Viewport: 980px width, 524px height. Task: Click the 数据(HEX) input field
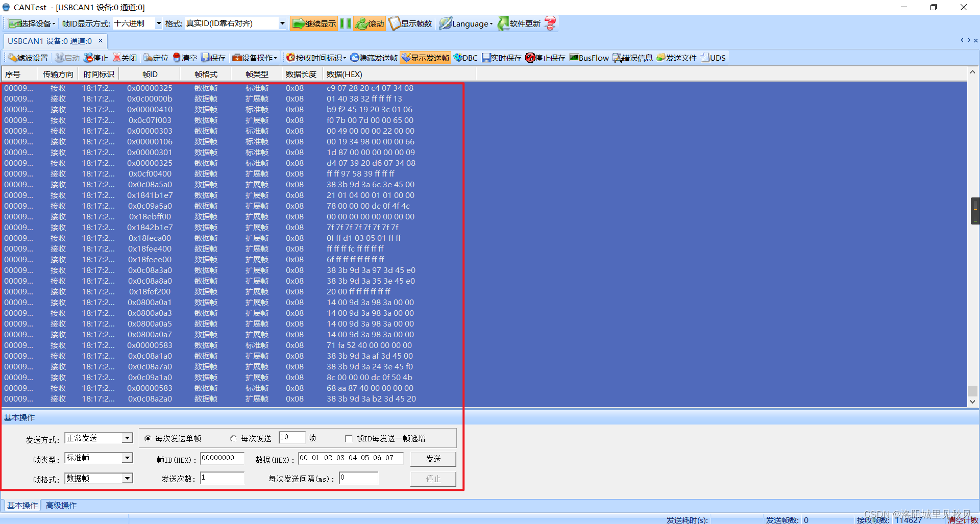351,458
